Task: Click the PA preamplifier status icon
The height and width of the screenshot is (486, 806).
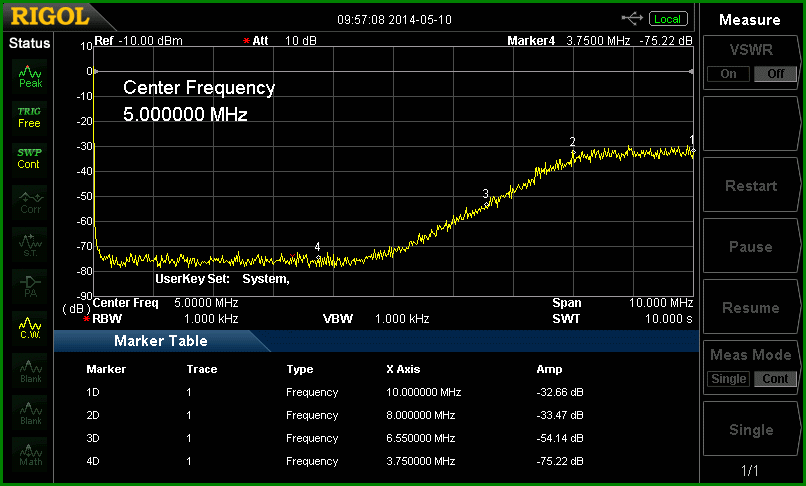Action: click(30, 286)
